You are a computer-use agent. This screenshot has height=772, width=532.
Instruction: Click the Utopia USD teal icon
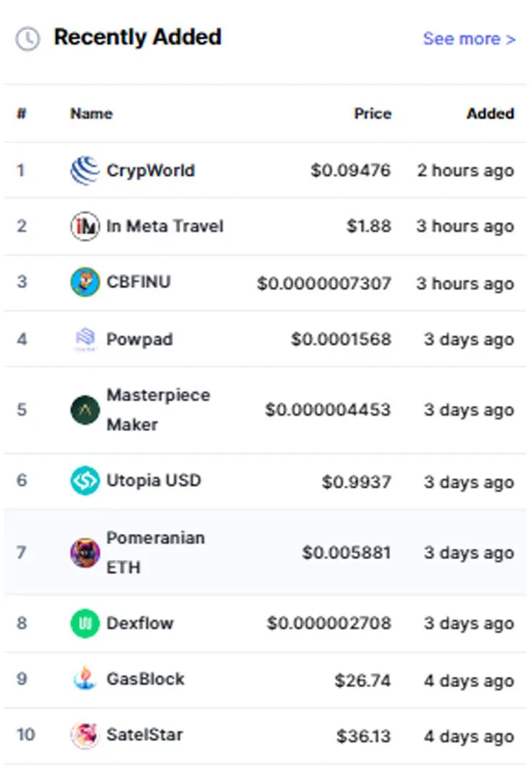(85, 481)
